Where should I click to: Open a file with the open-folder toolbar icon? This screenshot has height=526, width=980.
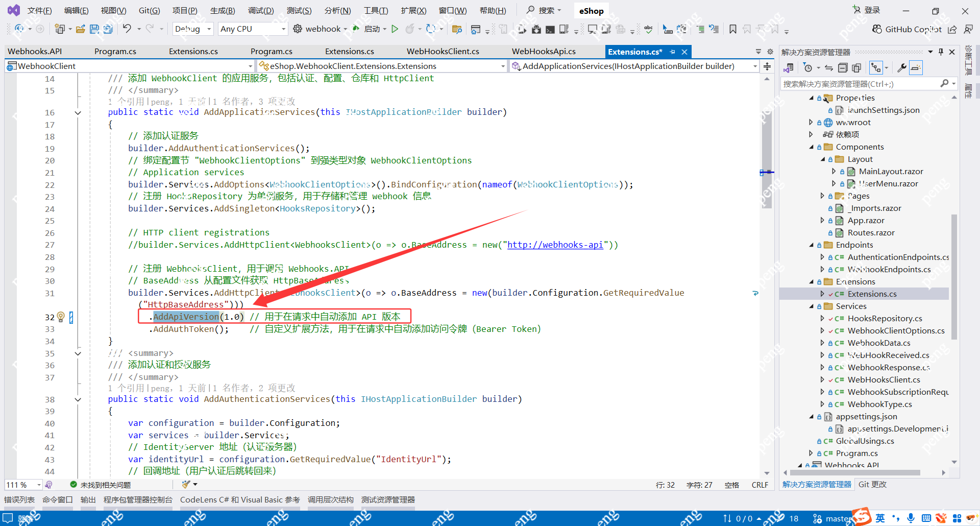(81, 29)
